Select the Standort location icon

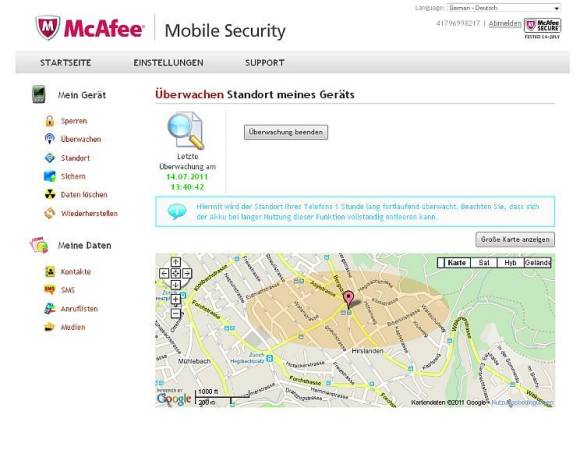[x=50, y=158]
